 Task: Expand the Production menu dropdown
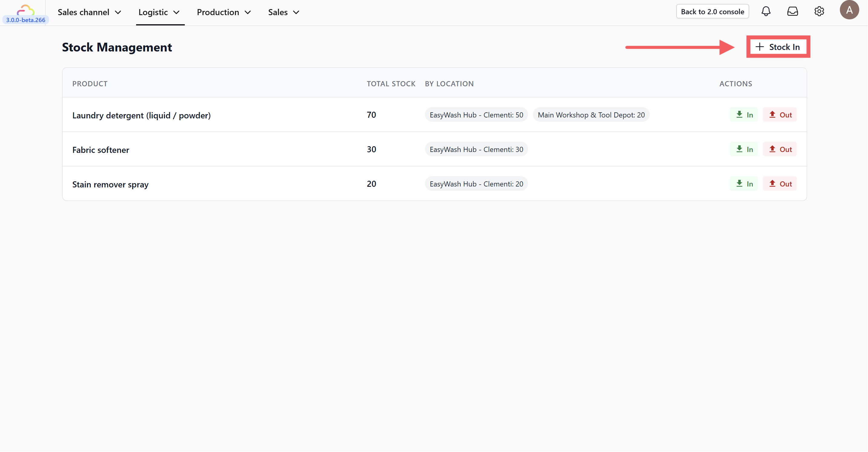point(224,12)
